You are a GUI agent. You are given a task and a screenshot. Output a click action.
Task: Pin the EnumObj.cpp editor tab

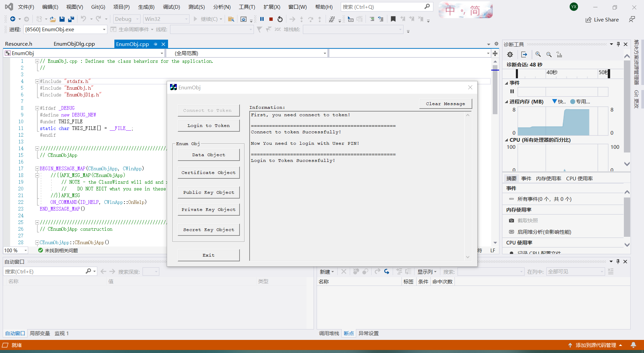click(155, 44)
